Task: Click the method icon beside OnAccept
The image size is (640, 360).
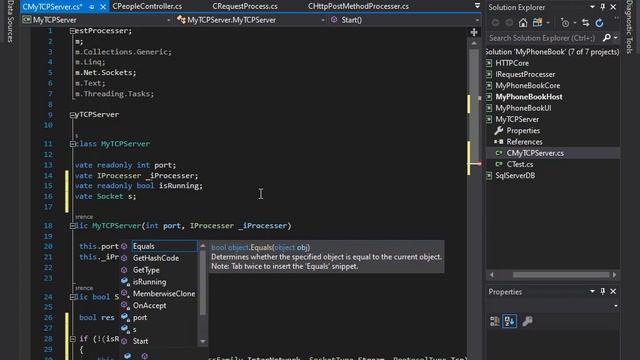Action: tap(125, 305)
